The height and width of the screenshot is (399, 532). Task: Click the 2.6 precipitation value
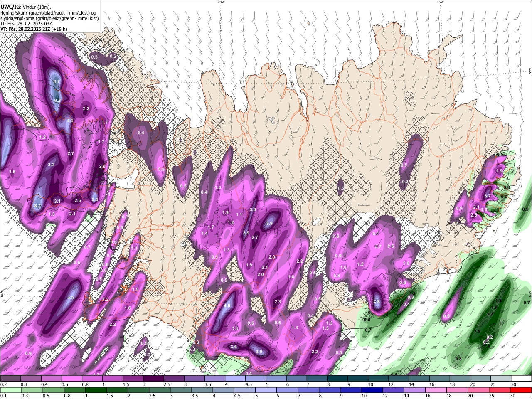(78, 200)
